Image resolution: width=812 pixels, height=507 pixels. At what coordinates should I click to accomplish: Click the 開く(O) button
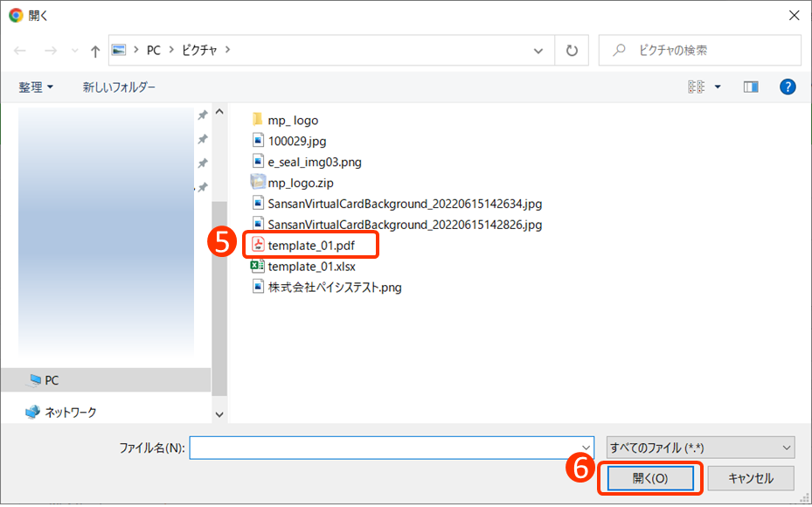pos(649,478)
